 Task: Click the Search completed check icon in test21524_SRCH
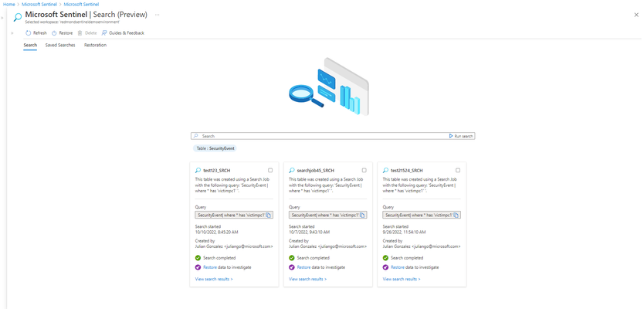(x=385, y=258)
